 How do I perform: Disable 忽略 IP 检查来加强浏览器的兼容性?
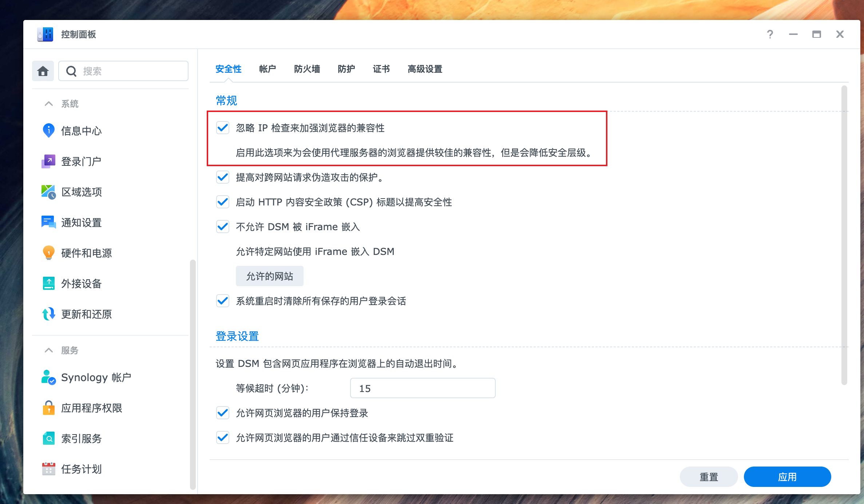coord(222,128)
